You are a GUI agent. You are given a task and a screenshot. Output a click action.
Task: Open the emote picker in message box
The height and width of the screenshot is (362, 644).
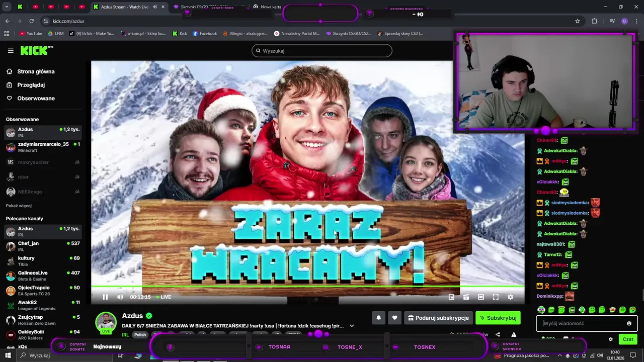[x=629, y=323]
